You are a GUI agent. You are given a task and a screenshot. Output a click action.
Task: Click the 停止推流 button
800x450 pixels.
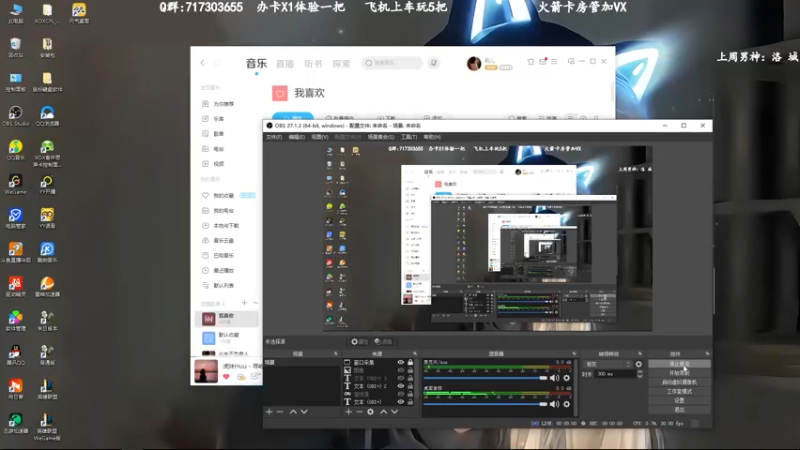click(x=679, y=364)
